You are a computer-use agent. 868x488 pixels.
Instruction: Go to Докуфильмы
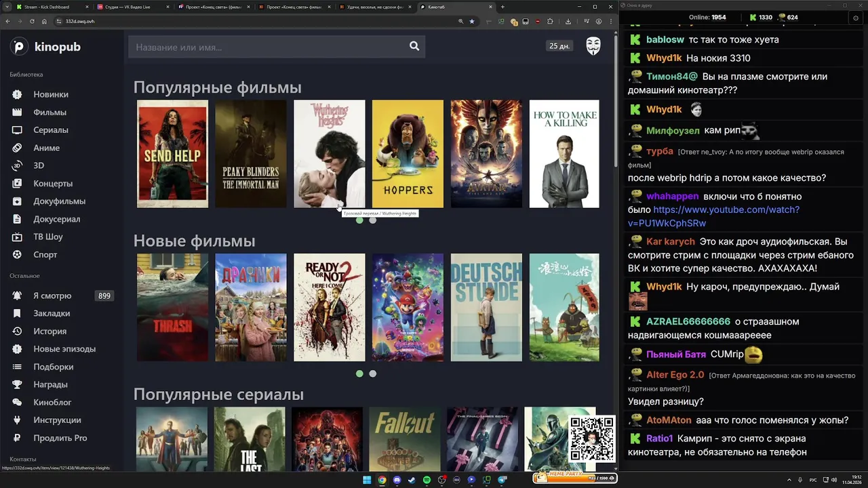coord(59,201)
